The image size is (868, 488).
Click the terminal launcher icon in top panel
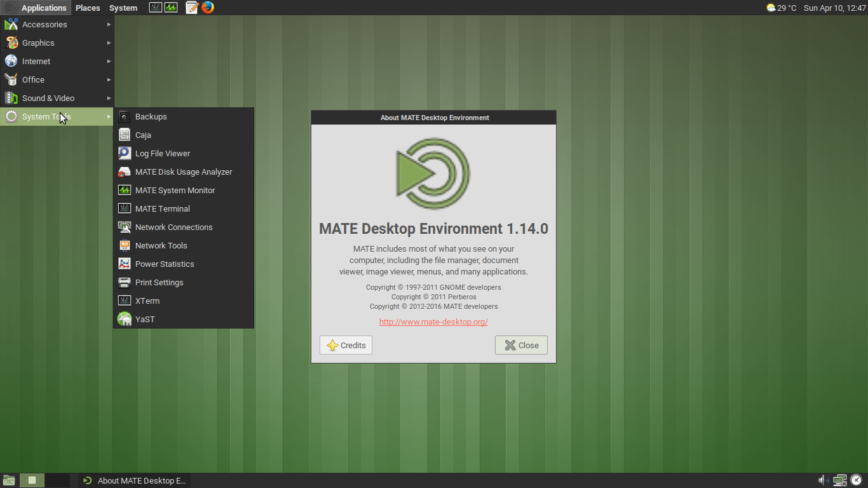click(x=156, y=8)
